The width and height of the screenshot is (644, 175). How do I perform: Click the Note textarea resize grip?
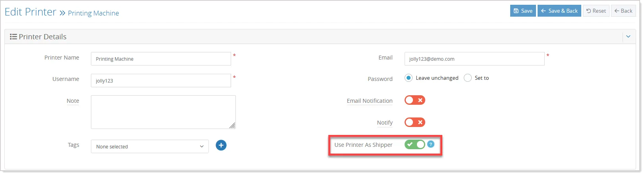coord(232,125)
